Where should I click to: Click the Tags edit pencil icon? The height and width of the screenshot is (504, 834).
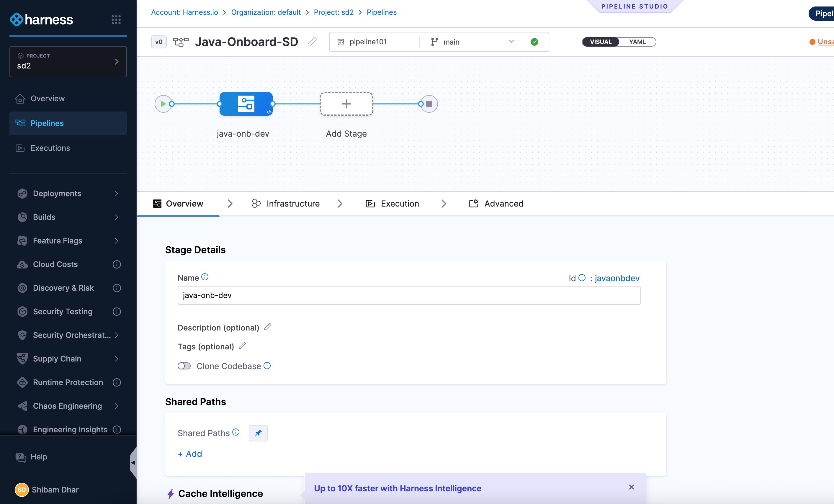(x=242, y=346)
